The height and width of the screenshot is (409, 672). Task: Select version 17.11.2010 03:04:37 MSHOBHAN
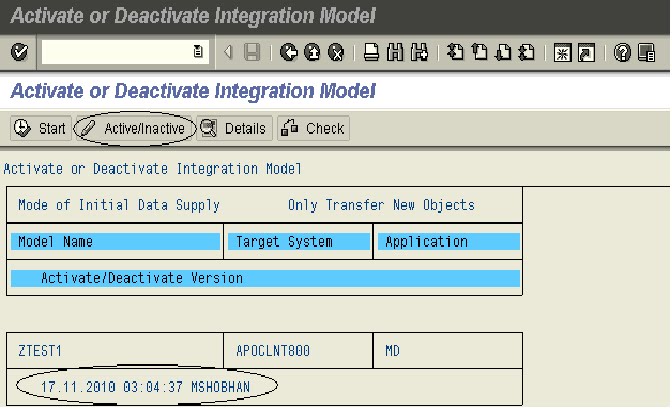[x=146, y=387]
